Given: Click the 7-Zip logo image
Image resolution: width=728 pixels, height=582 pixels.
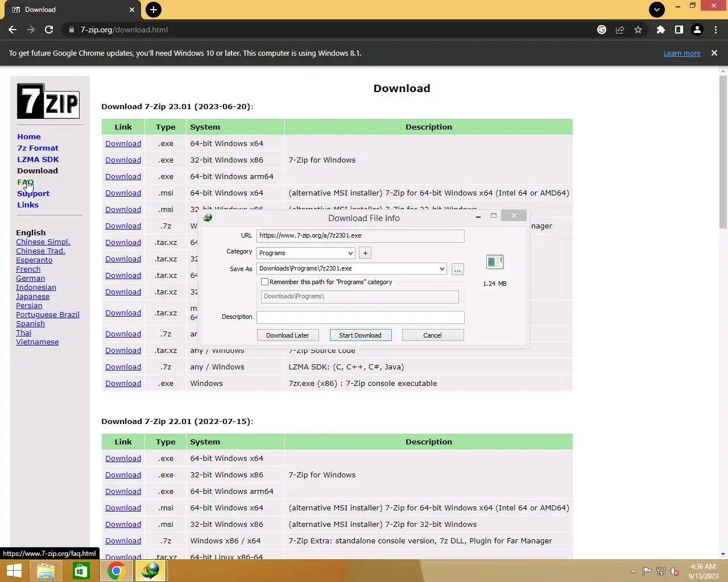Looking at the screenshot, I should (48, 101).
